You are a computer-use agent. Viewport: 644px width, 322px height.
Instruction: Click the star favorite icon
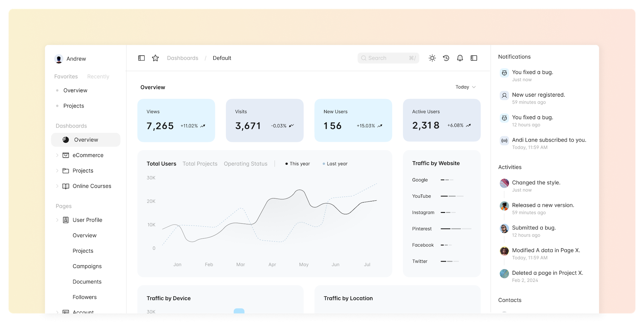pyautogui.click(x=155, y=58)
